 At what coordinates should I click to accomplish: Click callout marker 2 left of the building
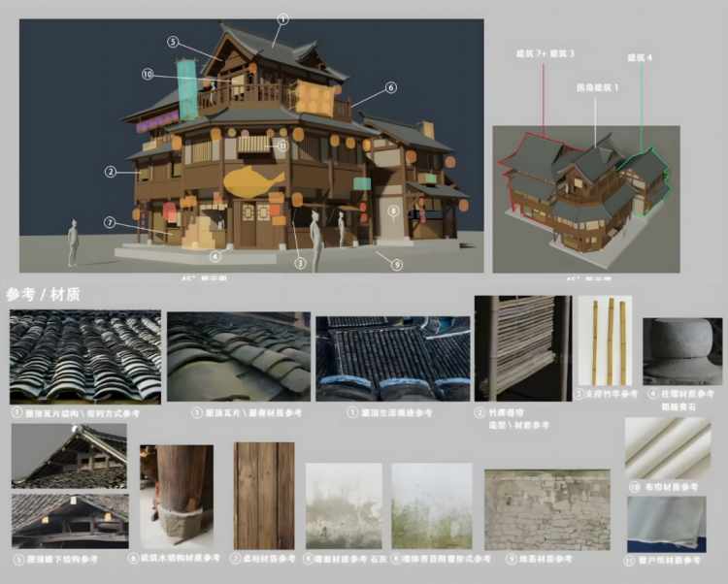tap(111, 172)
